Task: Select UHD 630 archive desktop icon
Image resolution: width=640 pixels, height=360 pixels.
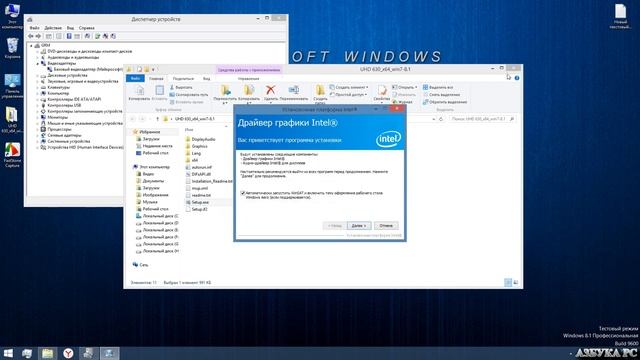Action: (12, 120)
